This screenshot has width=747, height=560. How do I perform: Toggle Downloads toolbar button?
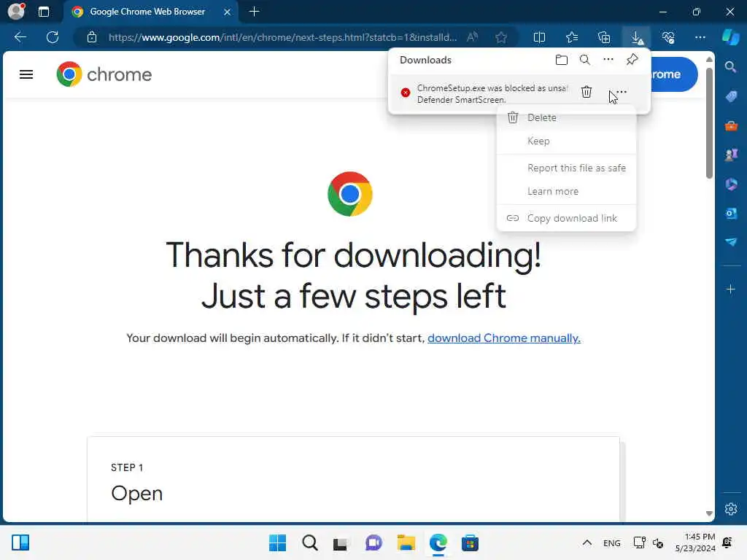(636, 37)
